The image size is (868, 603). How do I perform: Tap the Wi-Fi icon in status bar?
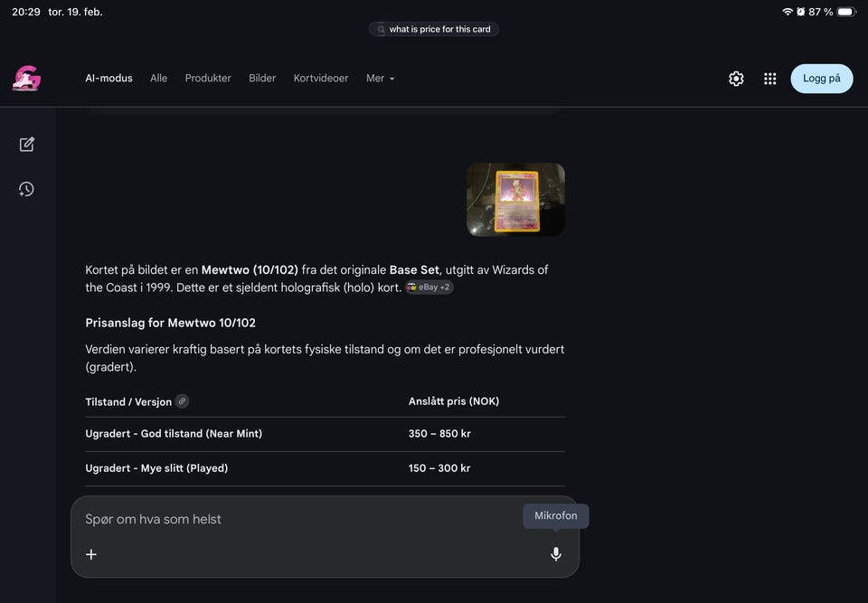[788, 12]
